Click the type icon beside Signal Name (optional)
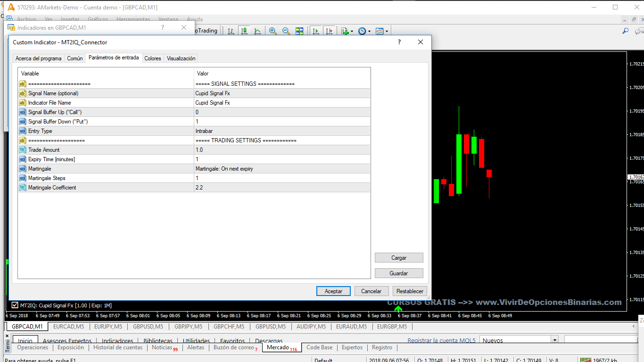 coord(23,93)
